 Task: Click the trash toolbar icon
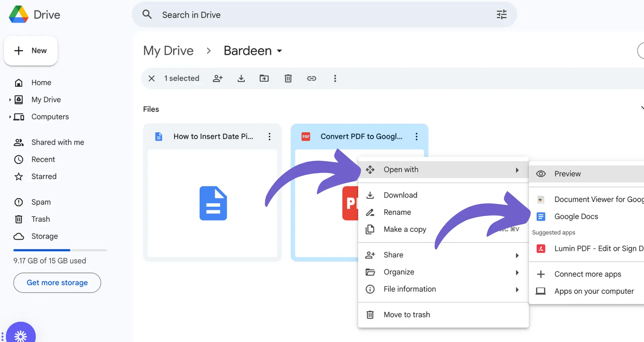pos(288,78)
